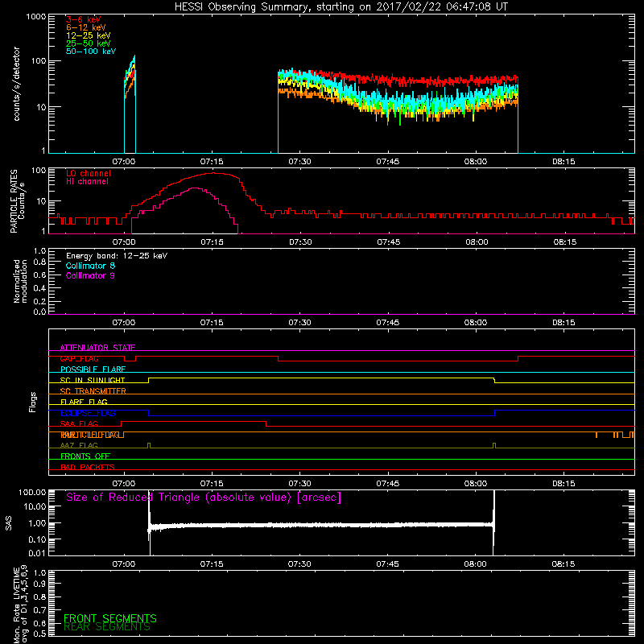Click the SAA_FLAG label
The width and height of the screenshot is (644, 644).
(79, 423)
